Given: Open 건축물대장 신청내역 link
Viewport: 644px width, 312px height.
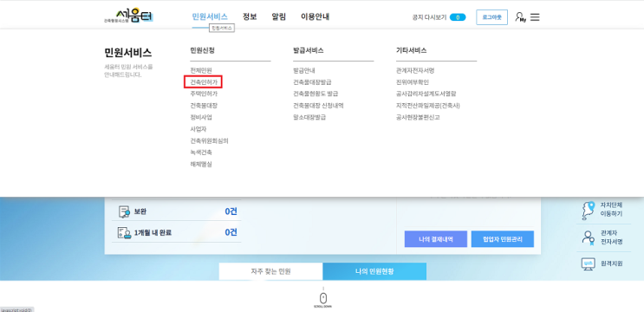Looking at the screenshot, I should [x=318, y=106].
